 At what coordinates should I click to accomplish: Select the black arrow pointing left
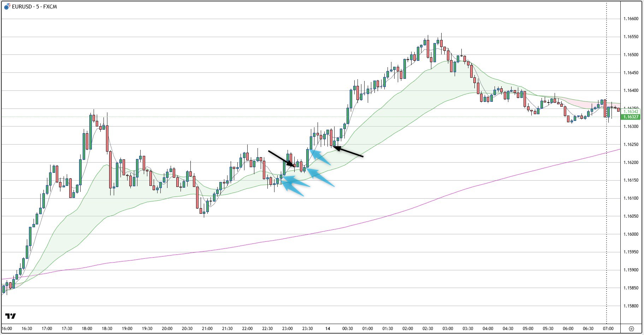click(349, 152)
